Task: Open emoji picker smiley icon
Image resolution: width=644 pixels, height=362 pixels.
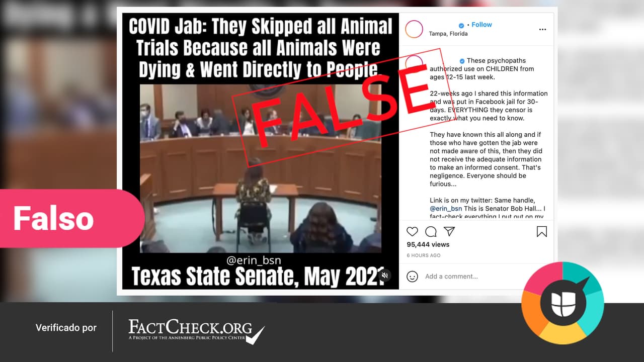Action: click(412, 277)
